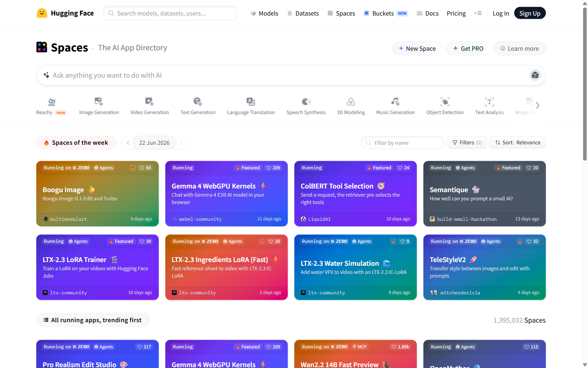
Task: Open the Docs nav item
Action: [x=428, y=13]
